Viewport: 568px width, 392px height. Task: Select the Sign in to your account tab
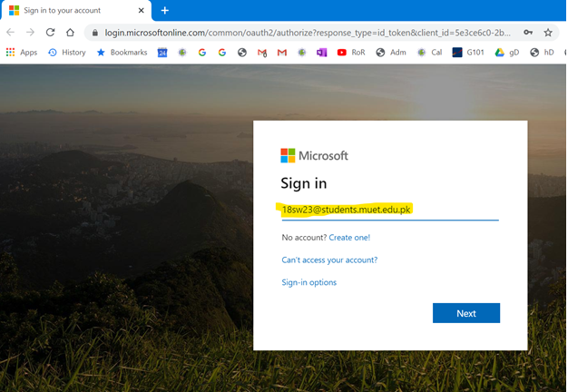click(x=74, y=11)
